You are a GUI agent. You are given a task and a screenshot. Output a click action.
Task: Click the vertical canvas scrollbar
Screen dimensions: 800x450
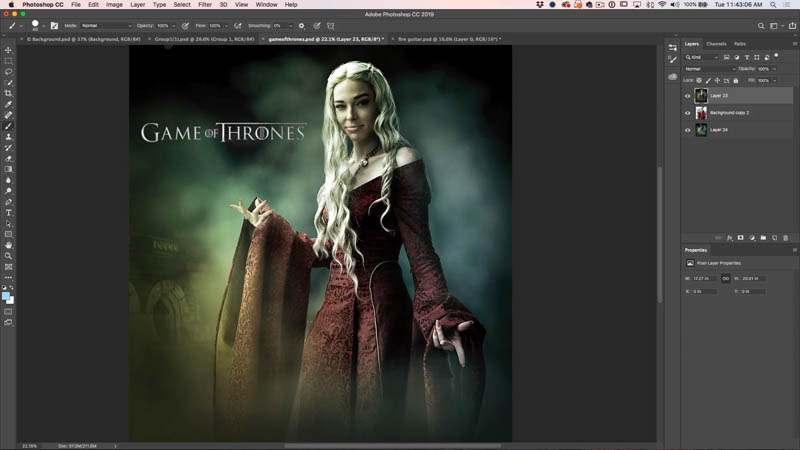tap(659, 235)
